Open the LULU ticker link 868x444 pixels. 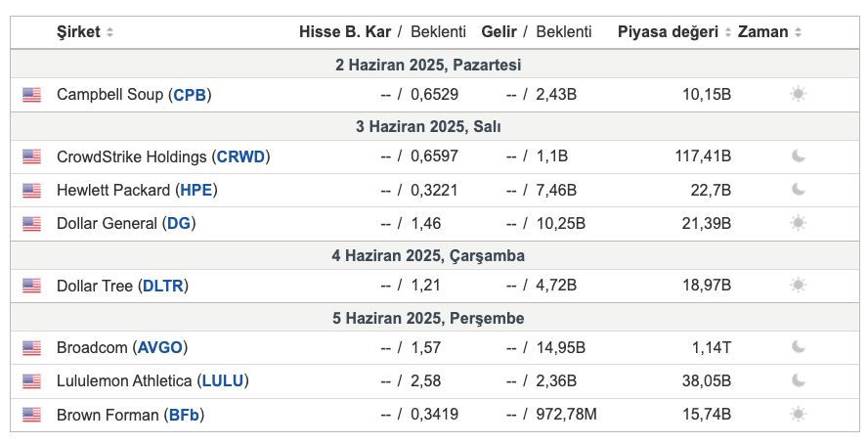tap(223, 380)
